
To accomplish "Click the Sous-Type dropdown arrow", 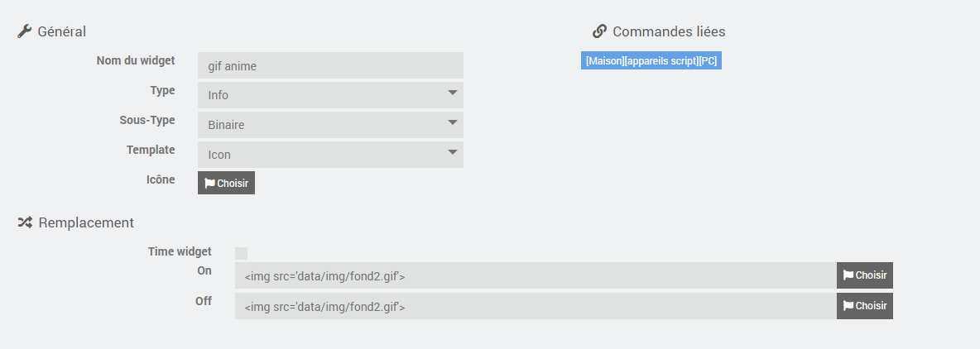I will (453, 122).
